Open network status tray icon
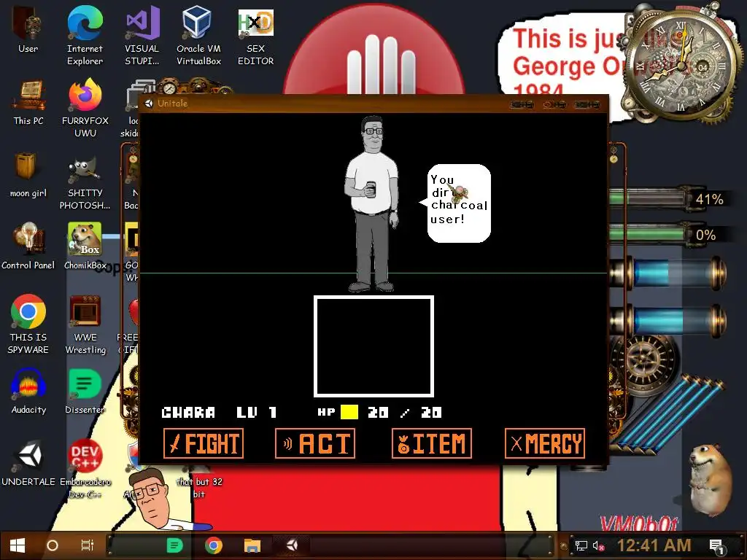The height and width of the screenshot is (560, 747). tap(581, 545)
